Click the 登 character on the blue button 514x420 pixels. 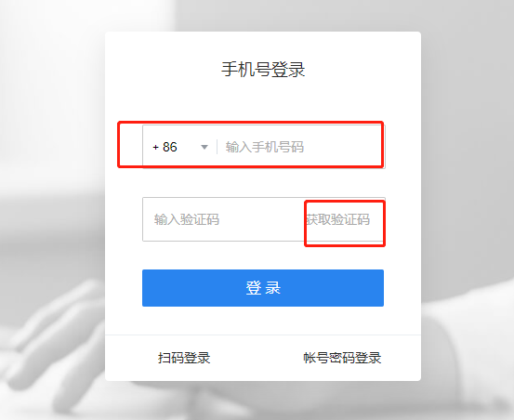[254, 288]
